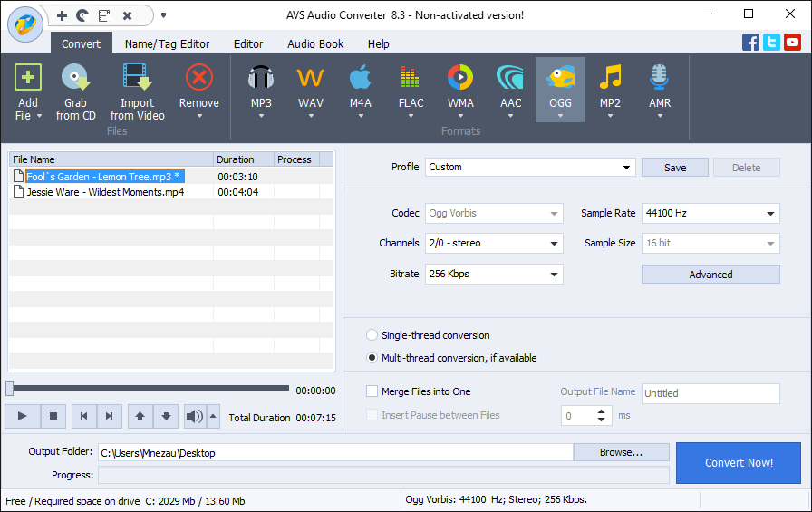The height and width of the screenshot is (512, 812).
Task: Click Browse for output folder
Action: click(621, 452)
